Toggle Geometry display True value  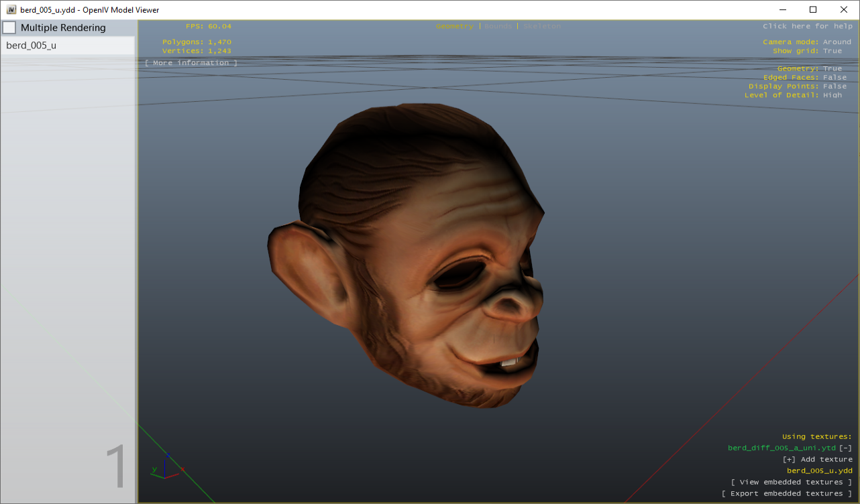[832, 69]
